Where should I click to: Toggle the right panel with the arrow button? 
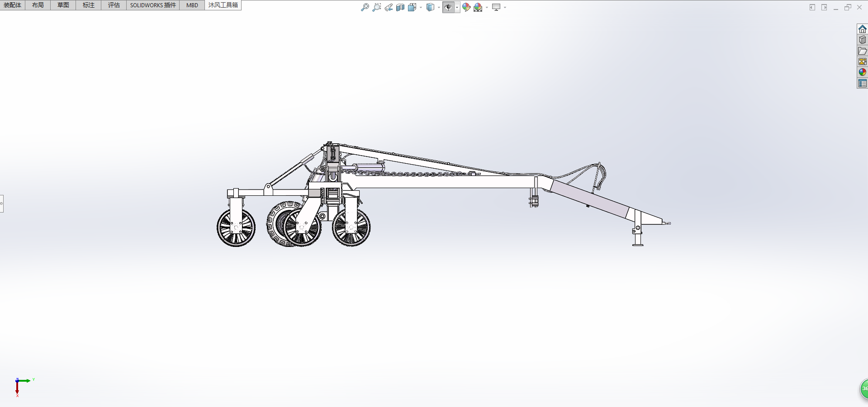(x=824, y=7)
